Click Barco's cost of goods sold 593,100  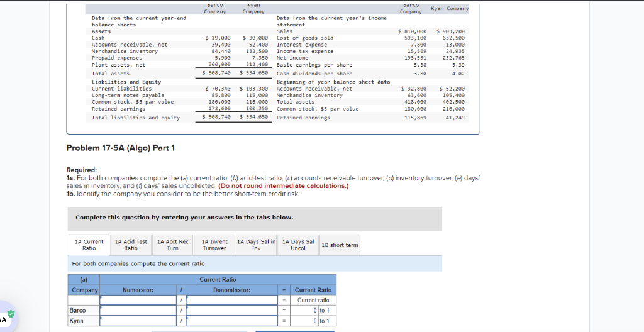(416, 38)
